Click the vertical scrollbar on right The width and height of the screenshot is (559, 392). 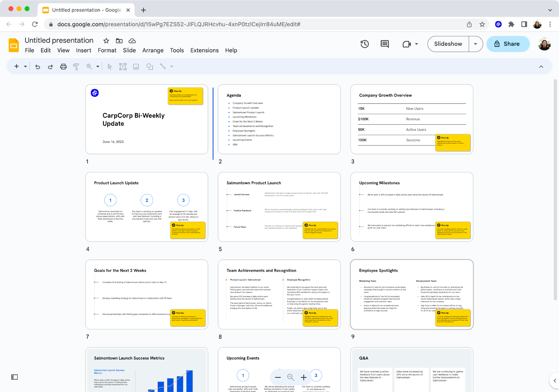coord(556,190)
